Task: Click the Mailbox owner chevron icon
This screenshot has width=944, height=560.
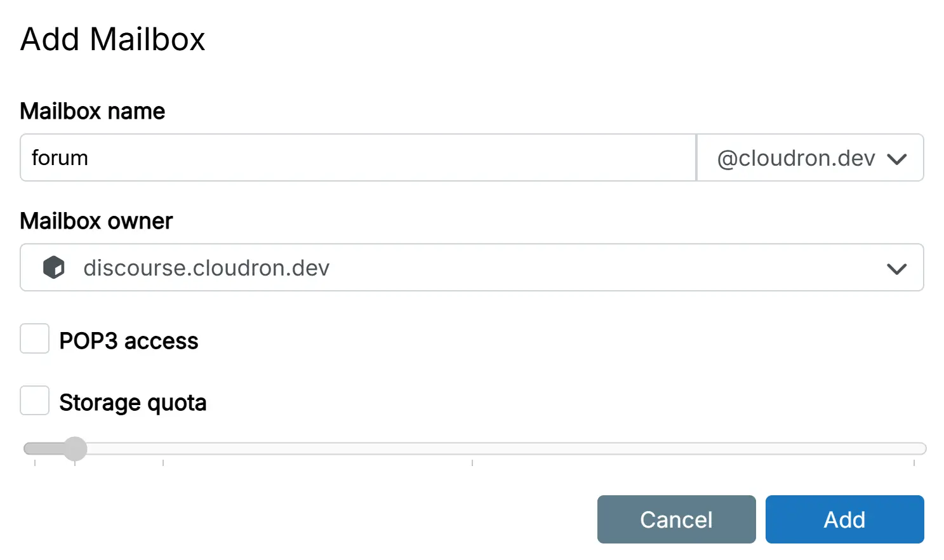Action: (x=896, y=268)
